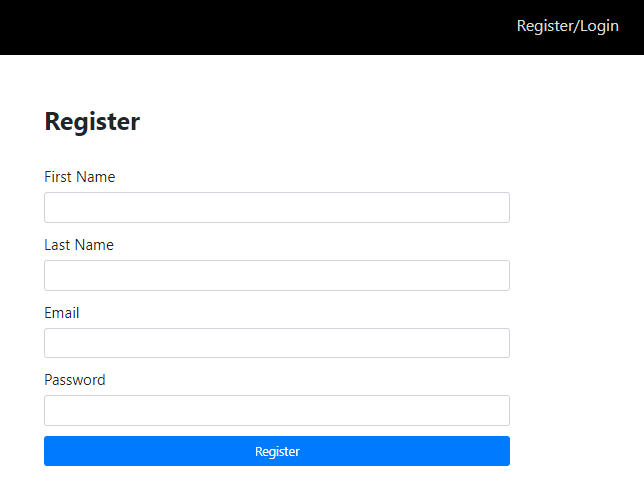Click the First Name label text
The height and width of the screenshot is (491, 644).
coord(80,177)
